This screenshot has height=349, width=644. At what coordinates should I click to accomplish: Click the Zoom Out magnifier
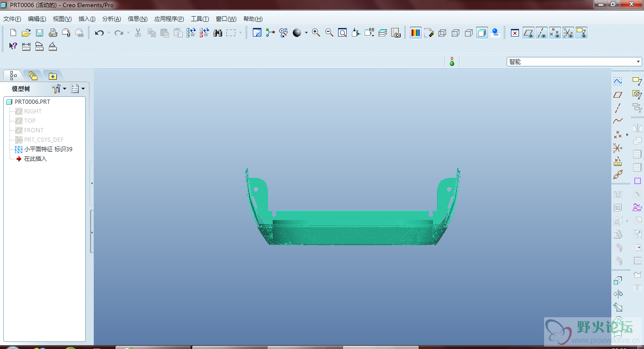(329, 33)
